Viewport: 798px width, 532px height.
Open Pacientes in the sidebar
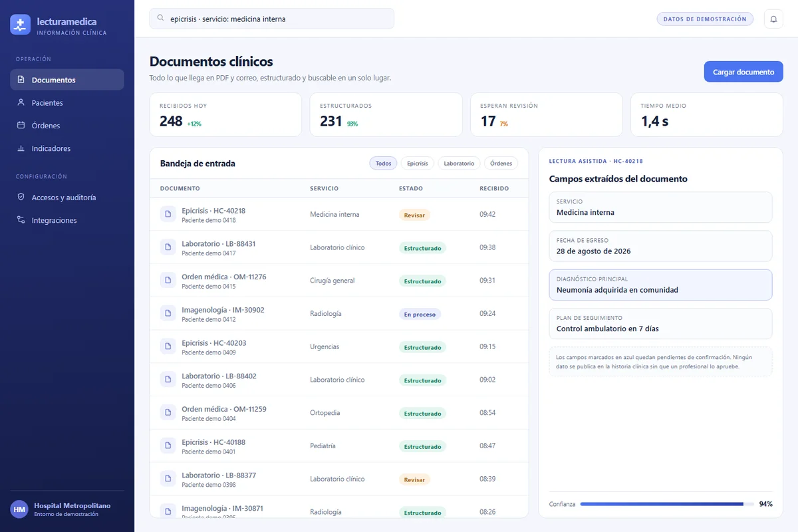(67, 102)
